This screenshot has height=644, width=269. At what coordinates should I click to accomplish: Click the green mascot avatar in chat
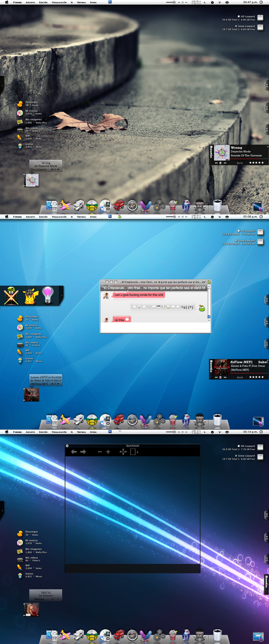pos(202,308)
